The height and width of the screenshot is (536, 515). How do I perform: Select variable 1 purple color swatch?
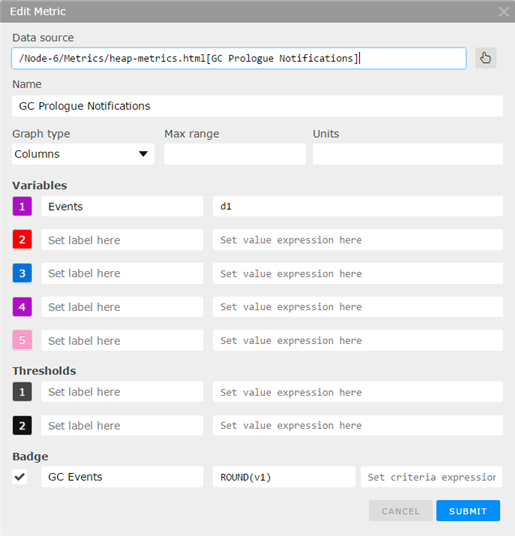point(22,206)
